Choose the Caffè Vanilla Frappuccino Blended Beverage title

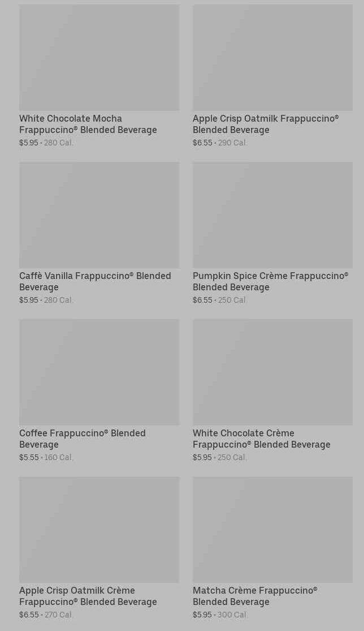coord(95,281)
